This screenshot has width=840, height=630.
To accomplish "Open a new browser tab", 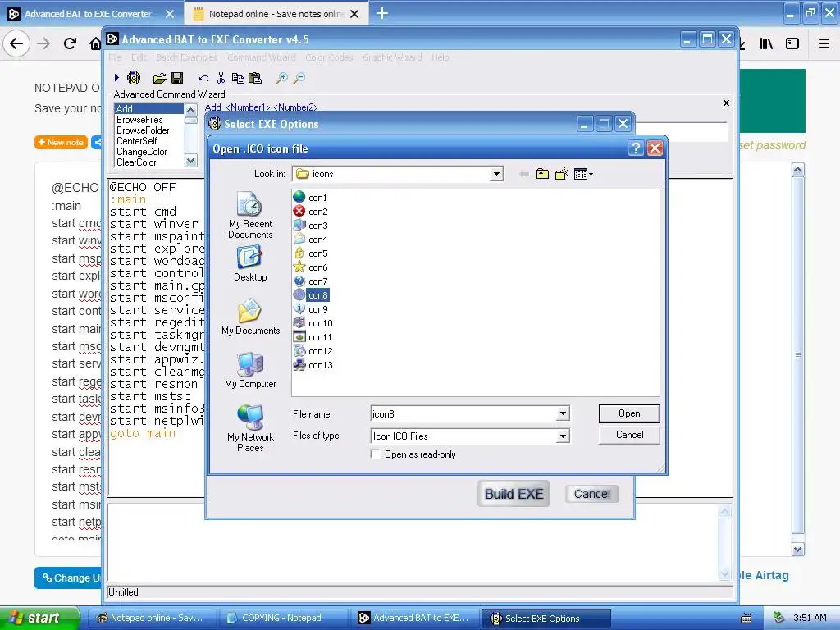I will pos(382,13).
